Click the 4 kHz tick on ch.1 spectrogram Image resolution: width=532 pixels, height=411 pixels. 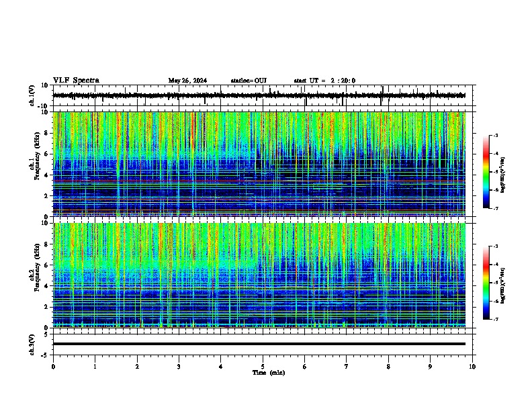point(47,175)
